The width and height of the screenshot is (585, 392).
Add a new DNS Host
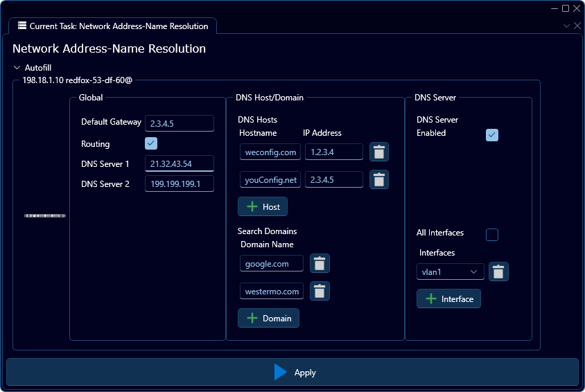point(262,206)
